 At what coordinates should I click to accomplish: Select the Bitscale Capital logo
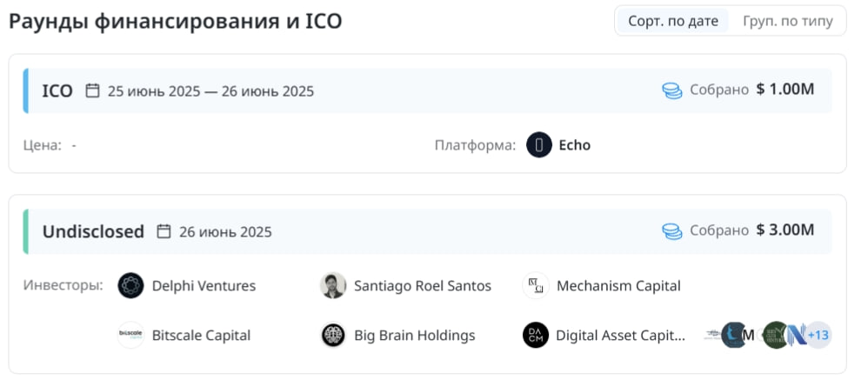[x=130, y=335]
